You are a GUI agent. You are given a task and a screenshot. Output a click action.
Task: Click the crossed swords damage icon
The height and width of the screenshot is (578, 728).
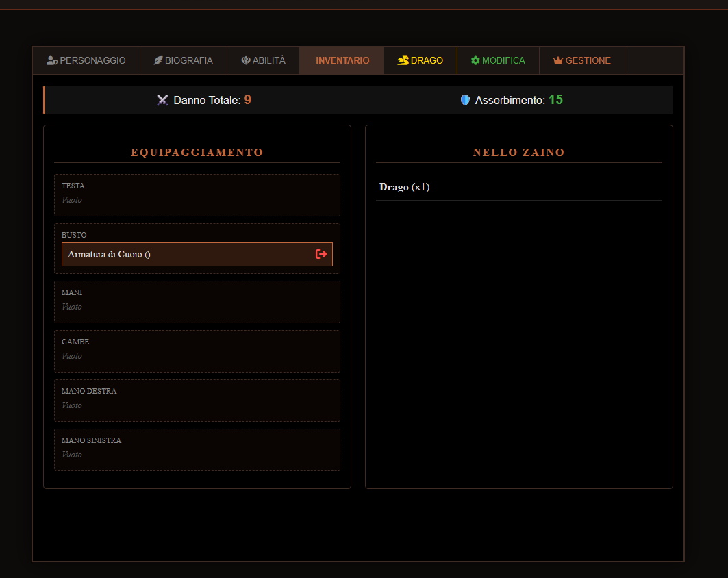point(162,100)
